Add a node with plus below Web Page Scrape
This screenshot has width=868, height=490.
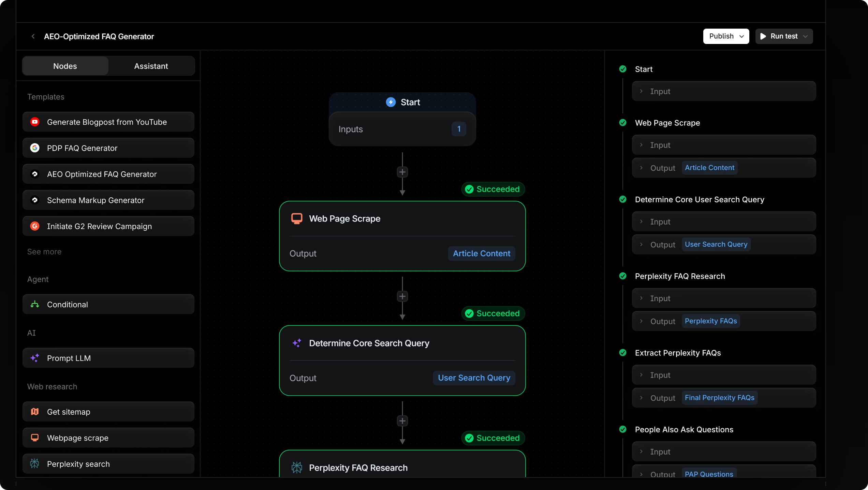click(x=402, y=296)
